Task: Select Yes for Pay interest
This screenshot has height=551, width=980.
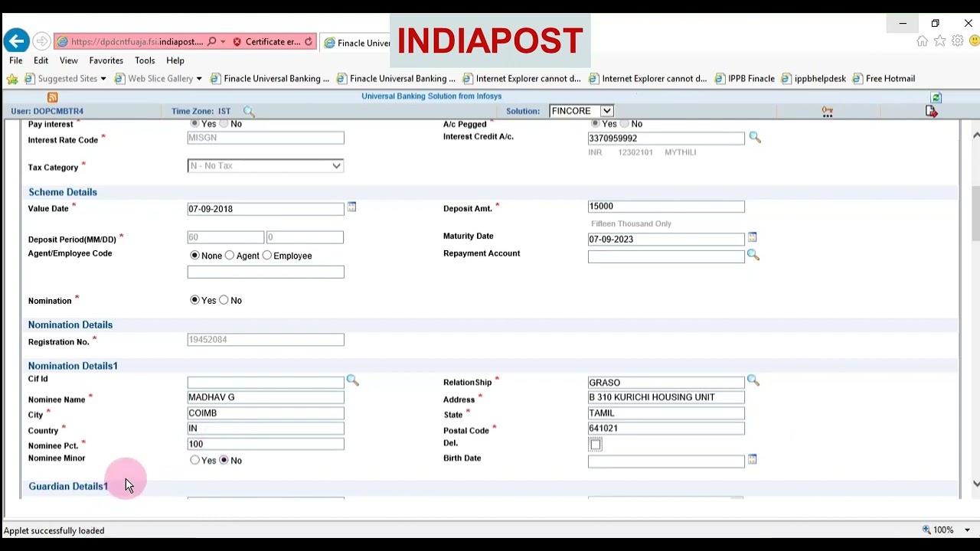Action: 194,123
